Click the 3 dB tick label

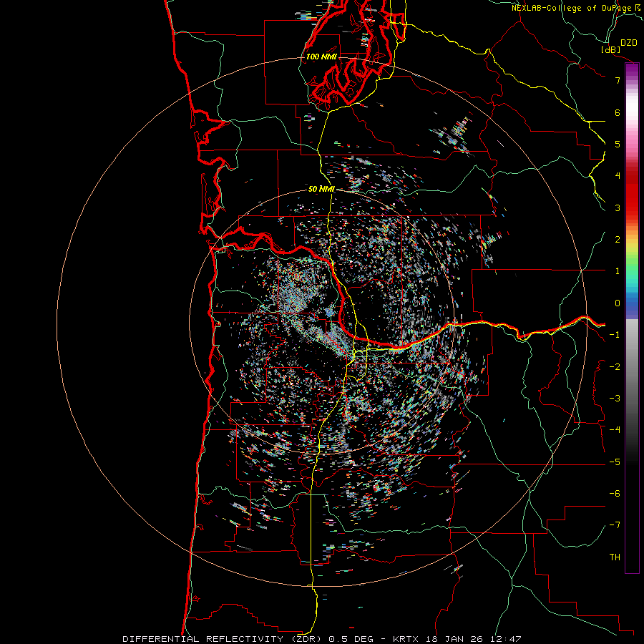click(618, 208)
